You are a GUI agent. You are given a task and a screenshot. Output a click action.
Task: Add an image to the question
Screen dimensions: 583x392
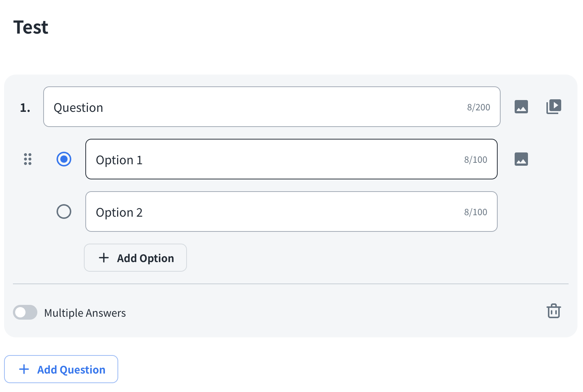click(x=521, y=107)
